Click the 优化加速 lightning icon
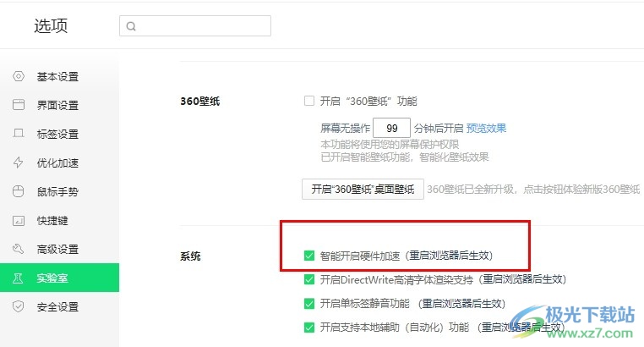644x347 pixels. point(18,162)
